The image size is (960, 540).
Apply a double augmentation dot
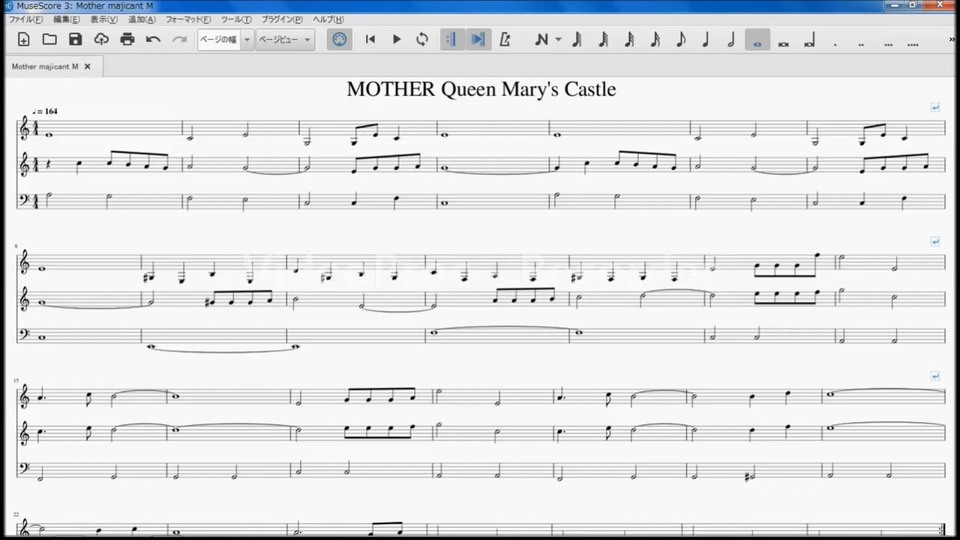point(861,43)
